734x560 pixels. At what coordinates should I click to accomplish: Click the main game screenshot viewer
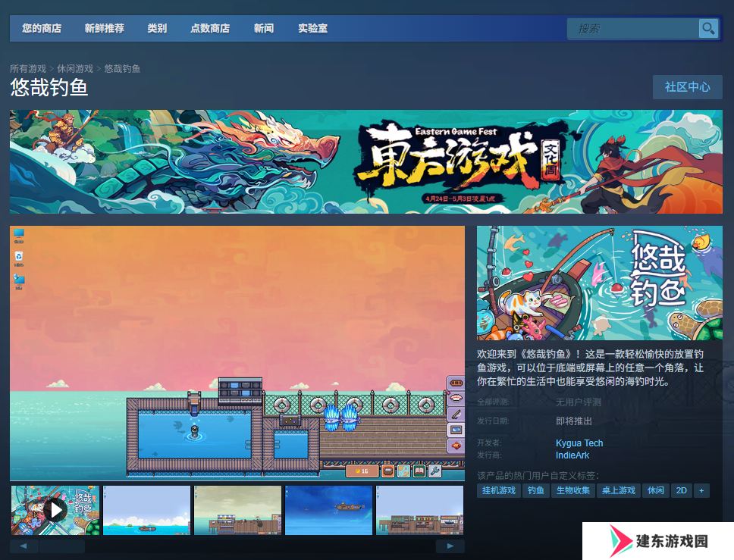(x=237, y=353)
